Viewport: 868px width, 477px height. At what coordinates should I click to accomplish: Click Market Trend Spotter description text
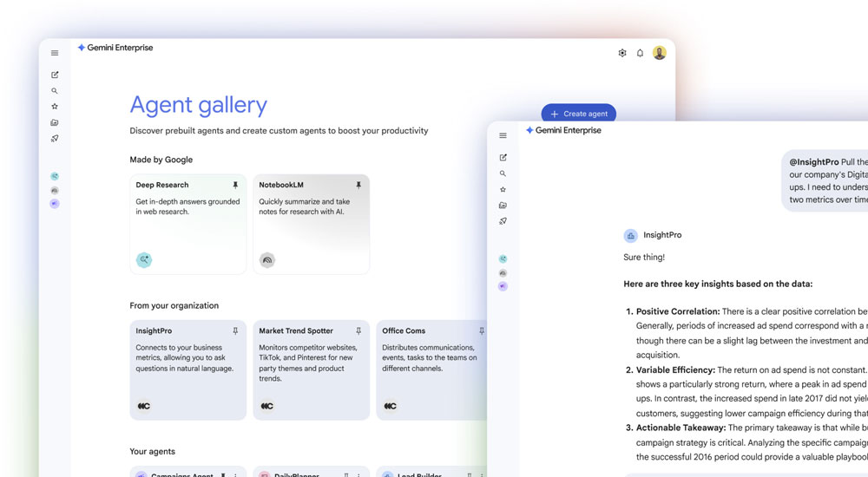coord(308,363)
